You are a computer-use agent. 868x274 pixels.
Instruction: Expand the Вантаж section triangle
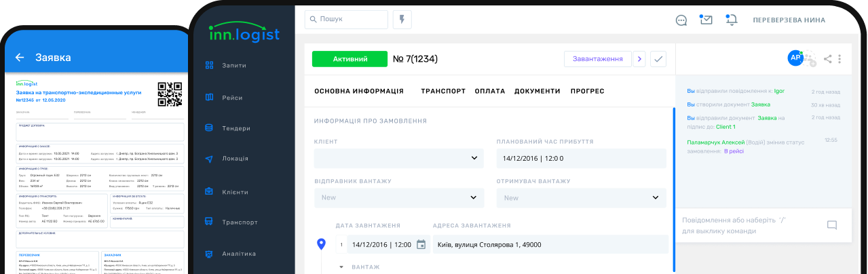pyautogui.click(x=341, y=267)
